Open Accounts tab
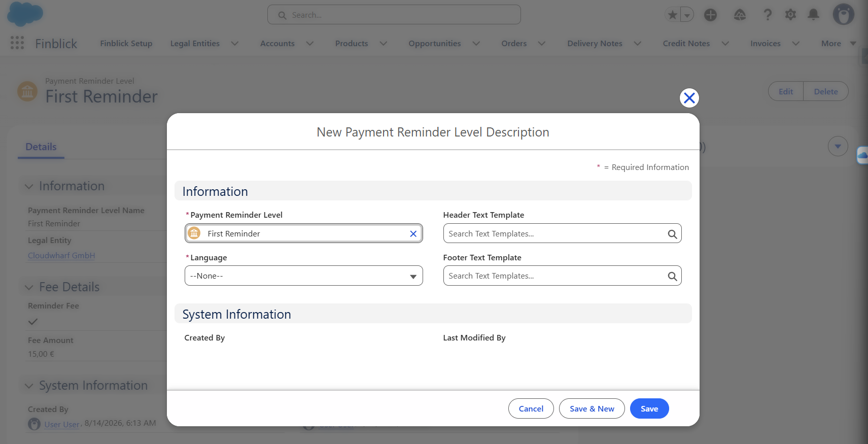This screenshot has height=444, width=868. coord(277,44)
